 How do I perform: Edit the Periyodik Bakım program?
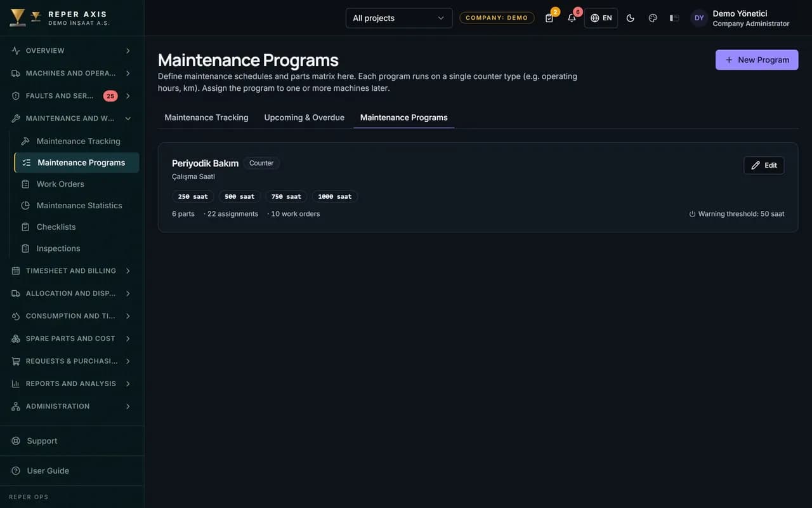pos(764,165)
